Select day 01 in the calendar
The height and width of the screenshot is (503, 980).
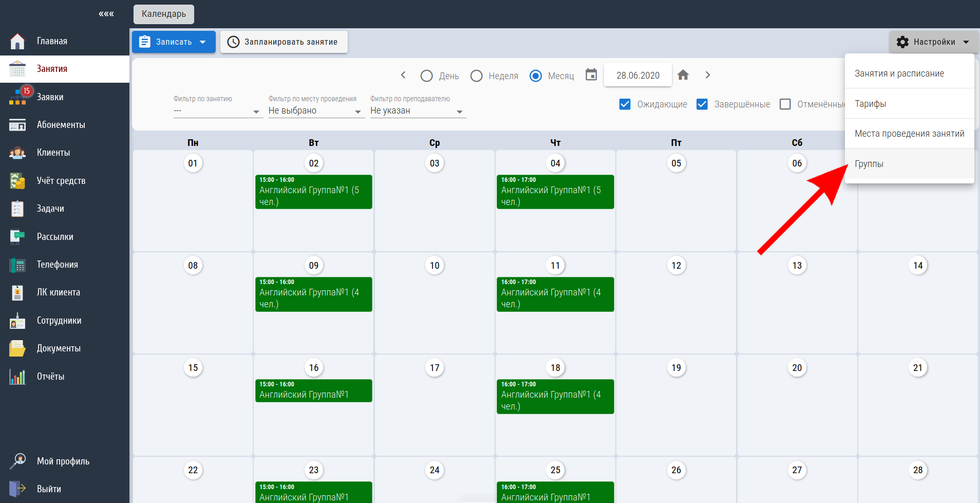193,163
